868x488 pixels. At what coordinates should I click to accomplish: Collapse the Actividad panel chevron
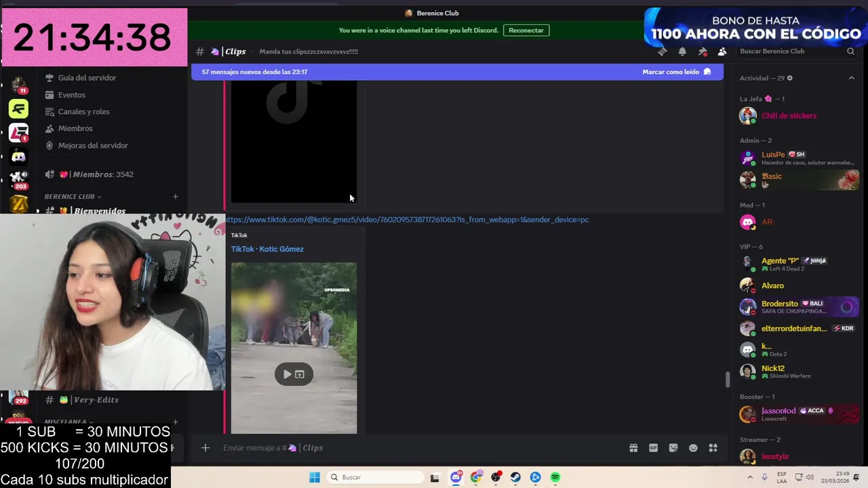tap(851, 78)
